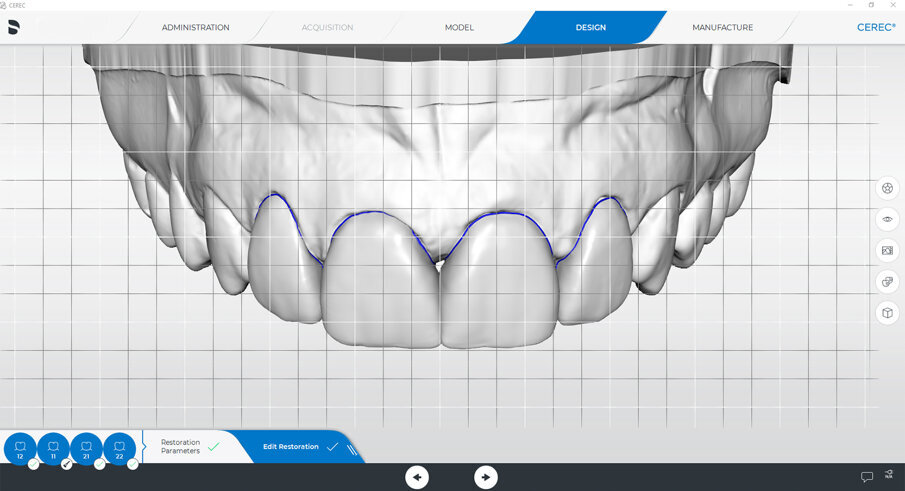
Task: Select tooth 22 restoration
Action: [x=119, y=449]
